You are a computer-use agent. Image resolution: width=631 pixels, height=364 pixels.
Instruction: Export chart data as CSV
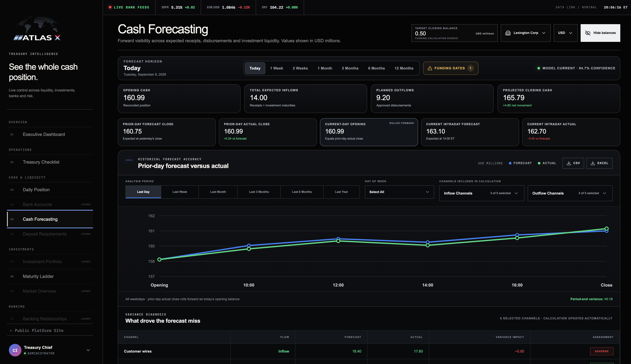(x=573, y=163)
